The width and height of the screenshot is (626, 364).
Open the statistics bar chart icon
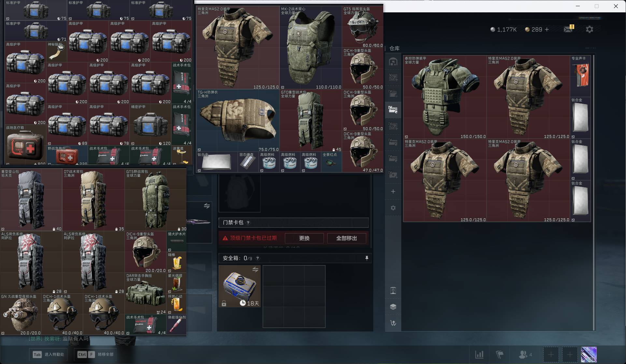tap(479, 354)
